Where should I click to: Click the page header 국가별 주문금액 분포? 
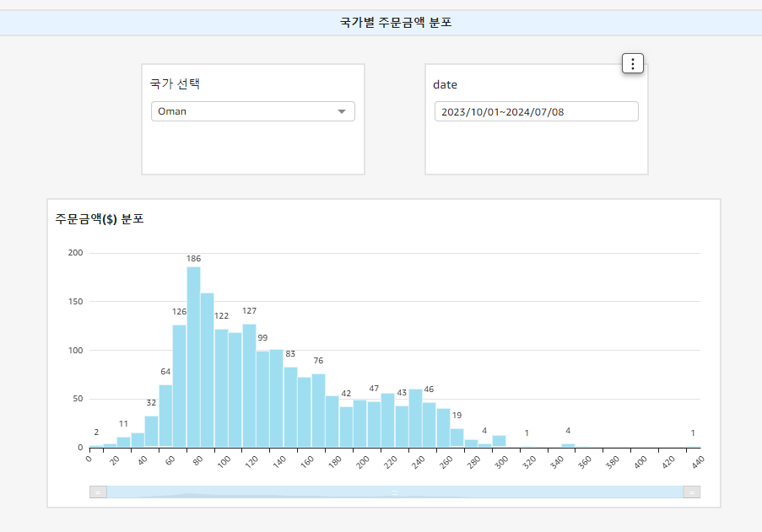pyautogui.click(x=396, y=22)
